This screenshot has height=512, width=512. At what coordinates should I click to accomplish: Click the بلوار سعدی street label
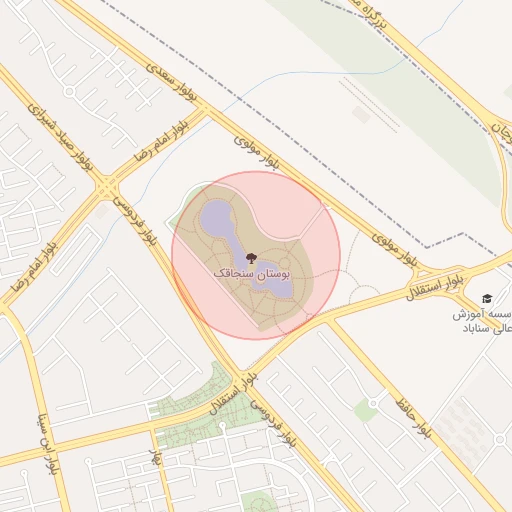171,81
